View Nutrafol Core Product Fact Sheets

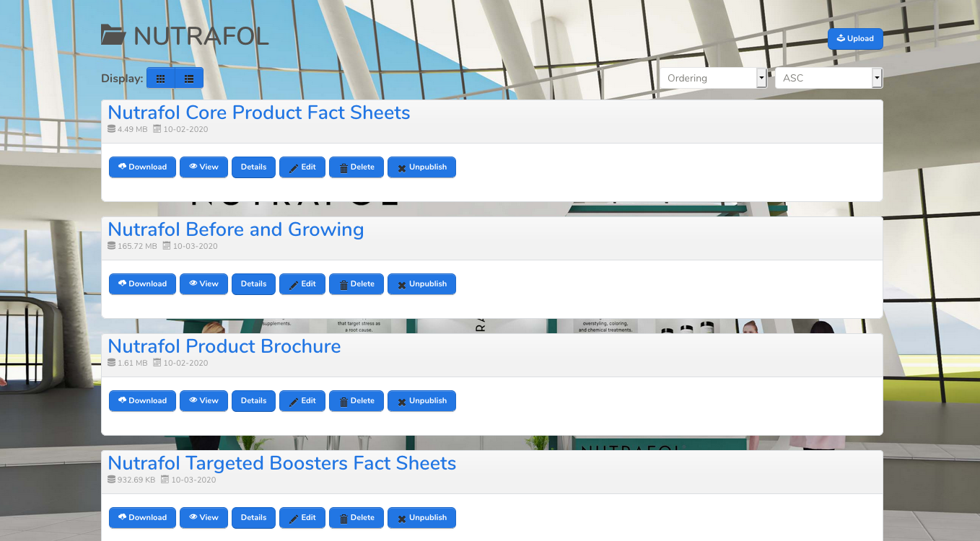click(x=204, y=167)
